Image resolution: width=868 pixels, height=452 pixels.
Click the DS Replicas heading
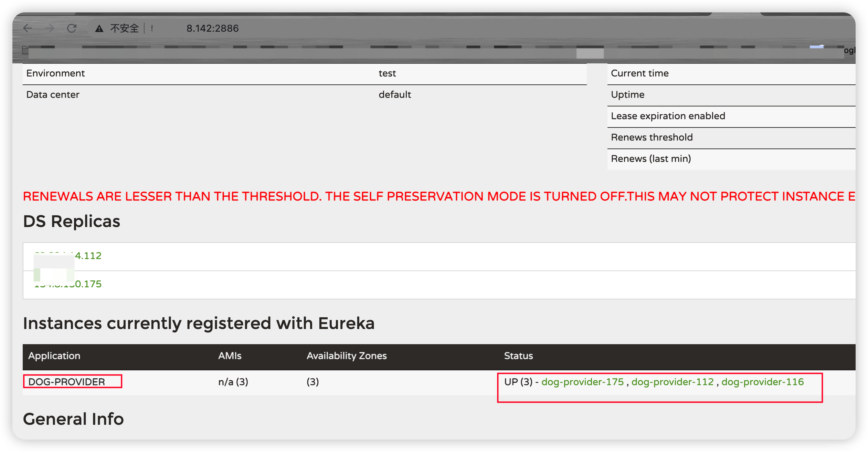click(72, 221)
